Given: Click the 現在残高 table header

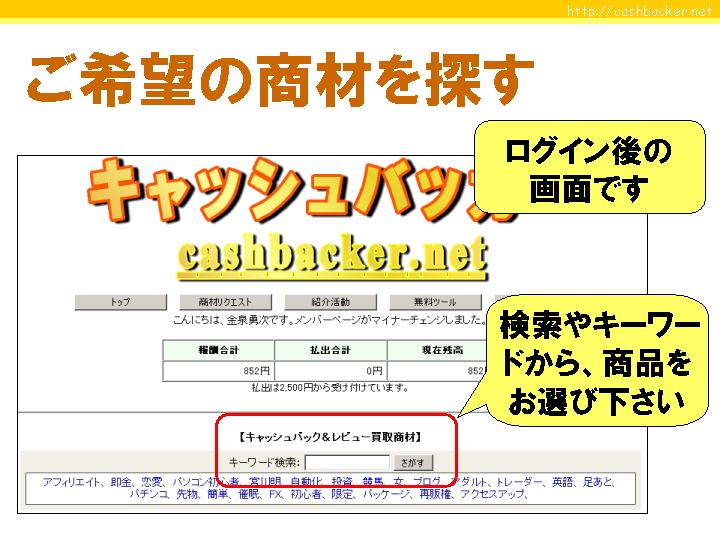Looking at the screenshot, I should click(x=437, y=350).
